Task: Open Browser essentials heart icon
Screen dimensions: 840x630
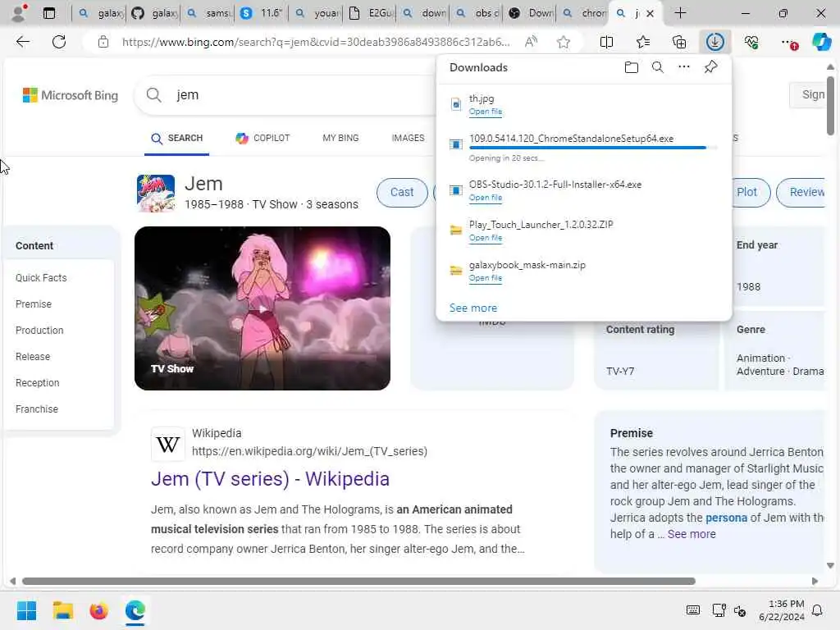Action: tap(751, 42)
